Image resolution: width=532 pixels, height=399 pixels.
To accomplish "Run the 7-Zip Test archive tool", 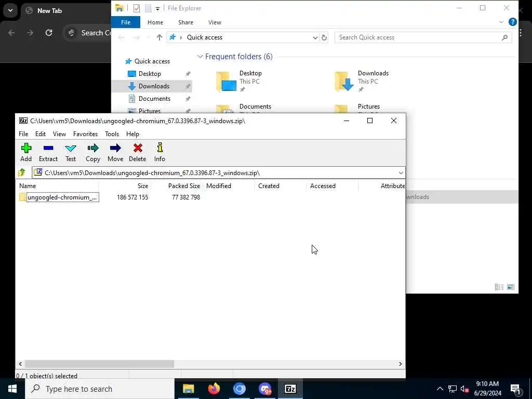I will pyautogui.click(x=71, y=152).
